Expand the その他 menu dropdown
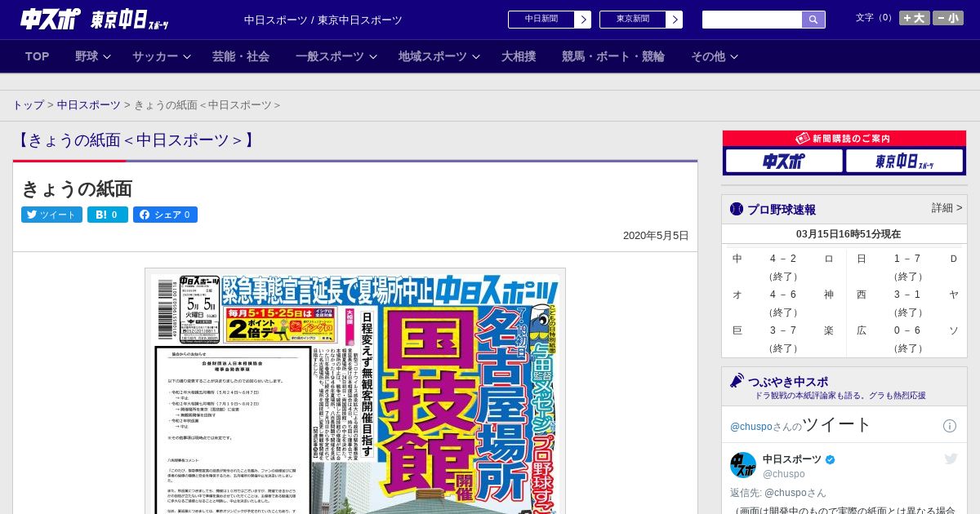Viewport: 980px width, 514px height. (715, 56)
